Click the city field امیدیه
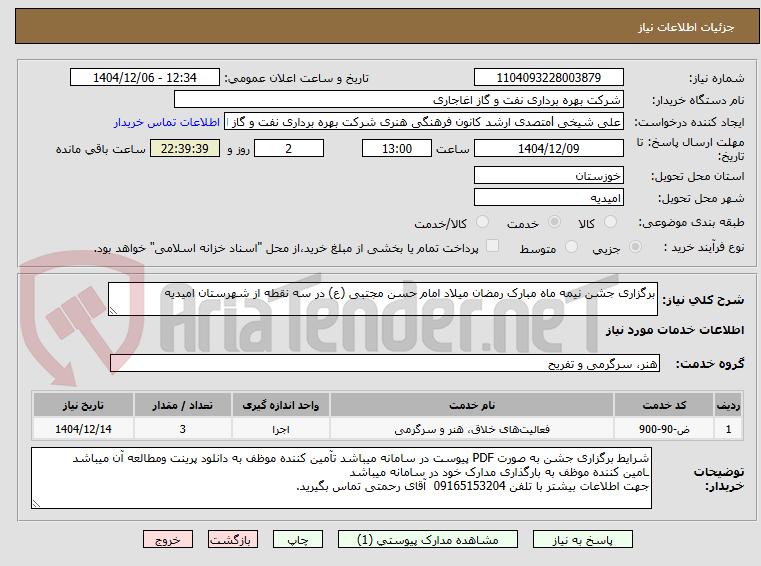Image resolution: width=761 pixels, height=566 pixels. (x=549, y=198)
